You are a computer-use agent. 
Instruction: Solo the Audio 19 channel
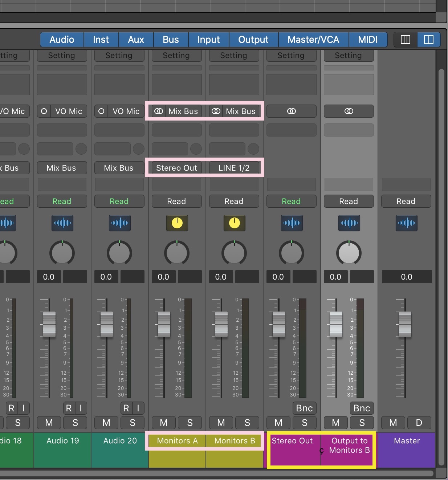click(x=75, y=423)
